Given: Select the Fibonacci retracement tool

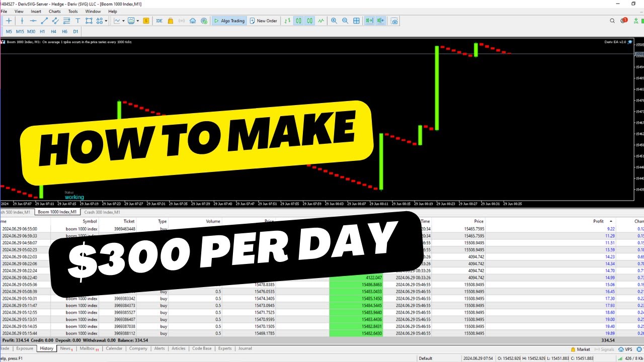Looking at the screenshot, I should click(x=66, y=21).
